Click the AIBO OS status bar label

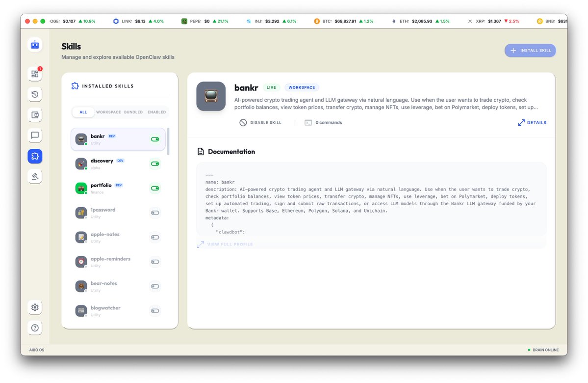tap(37, 350)
